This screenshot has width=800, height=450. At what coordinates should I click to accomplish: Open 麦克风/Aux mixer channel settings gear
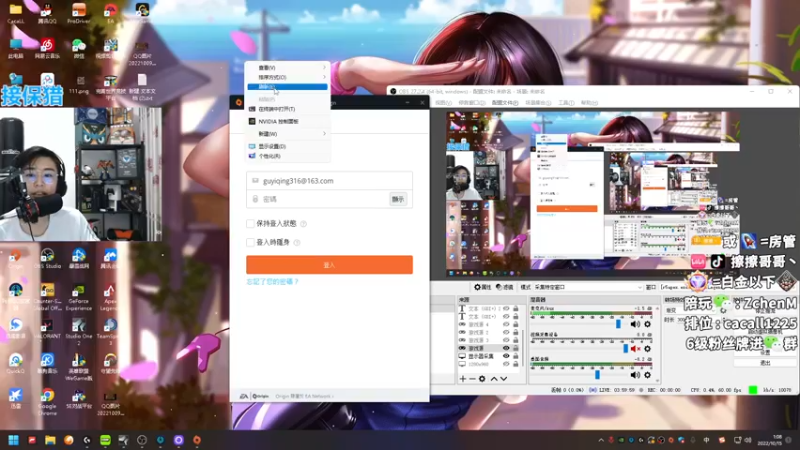coord(647,324)
